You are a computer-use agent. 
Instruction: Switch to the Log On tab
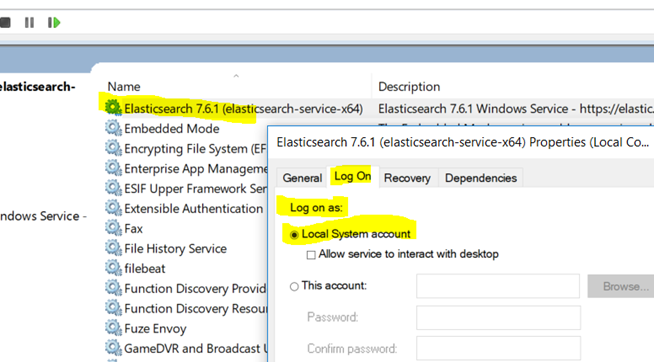point(352,176)
